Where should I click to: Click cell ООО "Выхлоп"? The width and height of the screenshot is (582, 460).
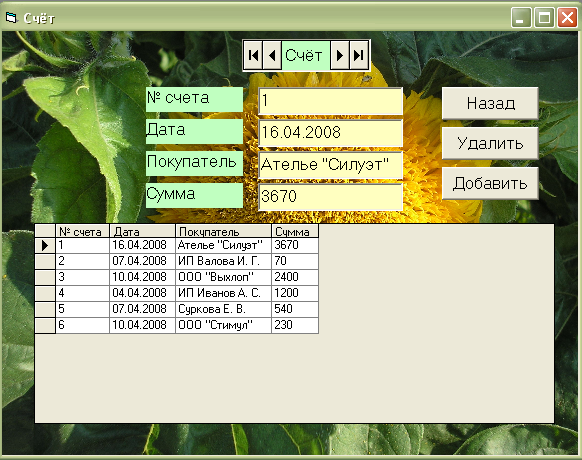pos(223,277)
